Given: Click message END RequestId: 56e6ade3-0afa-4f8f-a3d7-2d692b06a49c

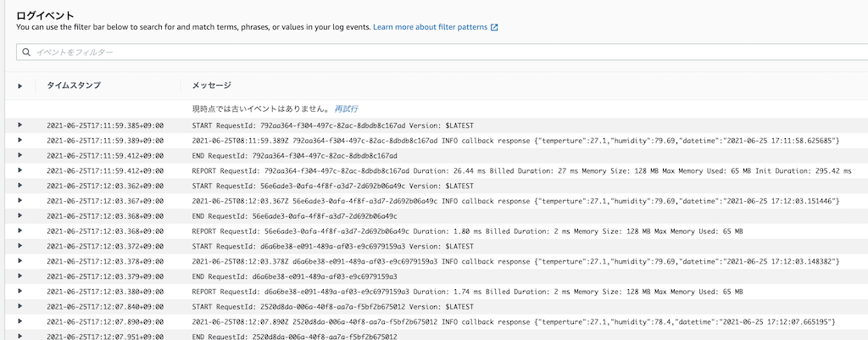Looking at the screenshot, I should (x=294, y=216).
